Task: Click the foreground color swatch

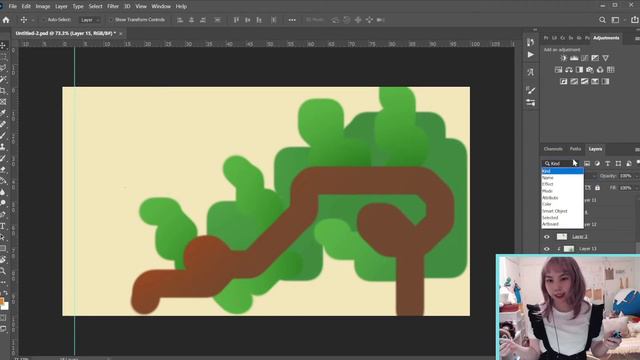Action: [2, 302]
